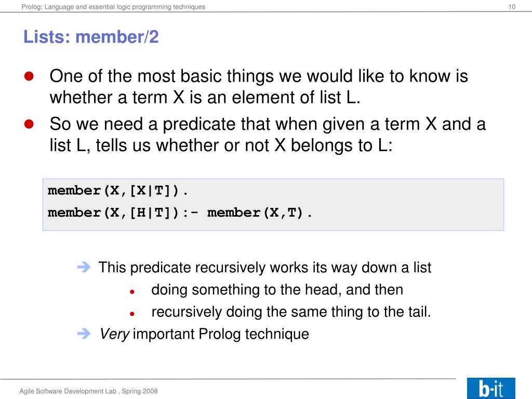Click the blue arrow before 'This predicate'
The height and width of the screenshot is (399, 532).
[84, 268]
